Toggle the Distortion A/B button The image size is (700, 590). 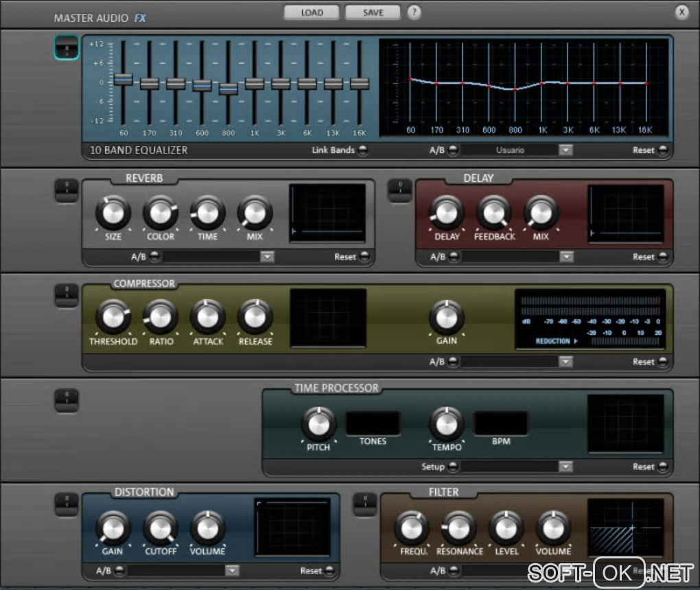coord(119,571)
